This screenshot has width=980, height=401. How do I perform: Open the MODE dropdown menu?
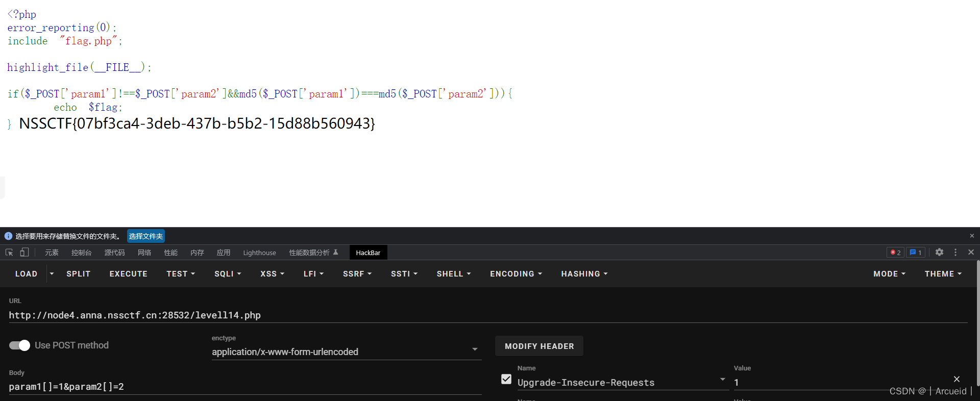(889, 274)
